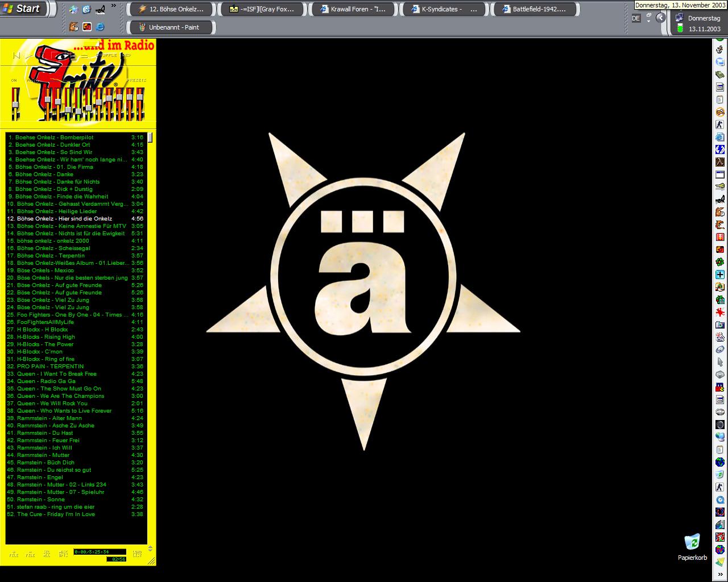Image resolution: width=728 pixels, height=582 pixels.
Task: Click the red-orange square icon in quick launch
Action: click(x=86, y=27)
